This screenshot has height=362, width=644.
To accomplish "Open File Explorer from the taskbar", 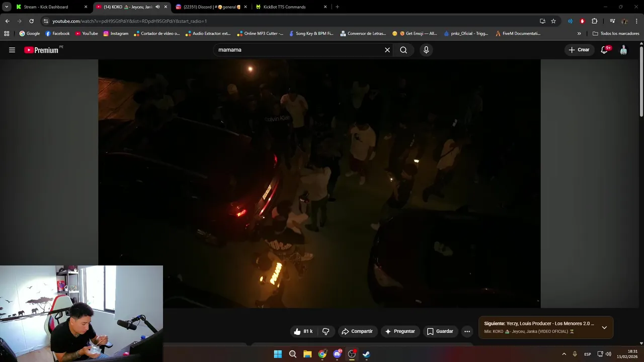I will point(307,354).
